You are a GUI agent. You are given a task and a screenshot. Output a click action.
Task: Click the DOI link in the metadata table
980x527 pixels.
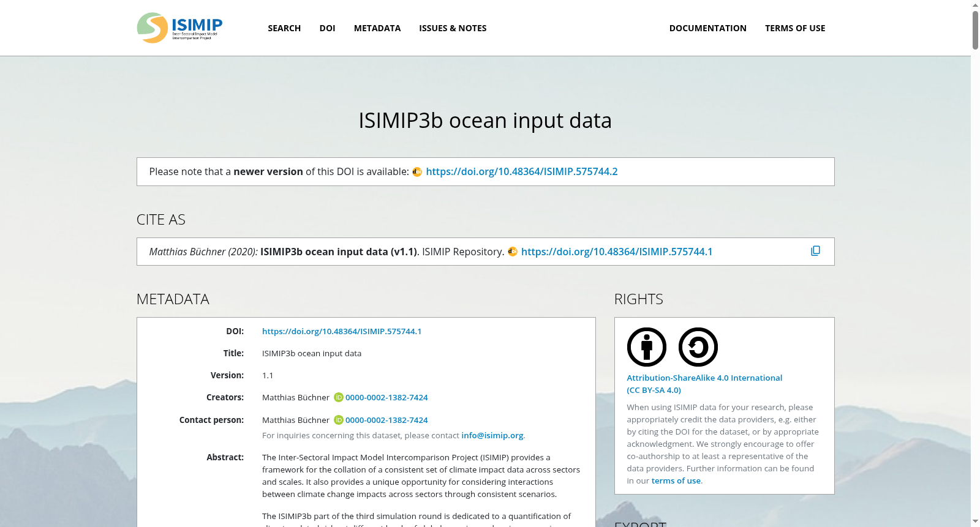point(342,331)
